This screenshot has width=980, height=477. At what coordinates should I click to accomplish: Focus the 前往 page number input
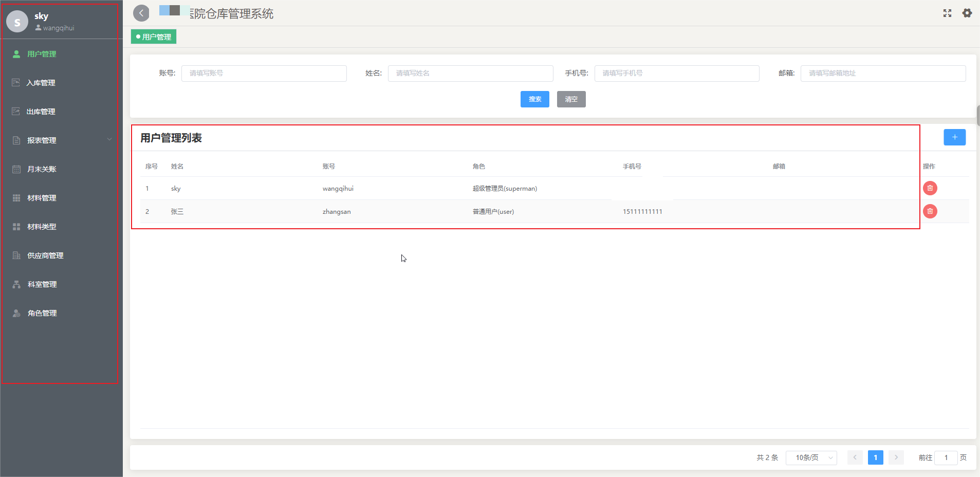pos(946,457)
